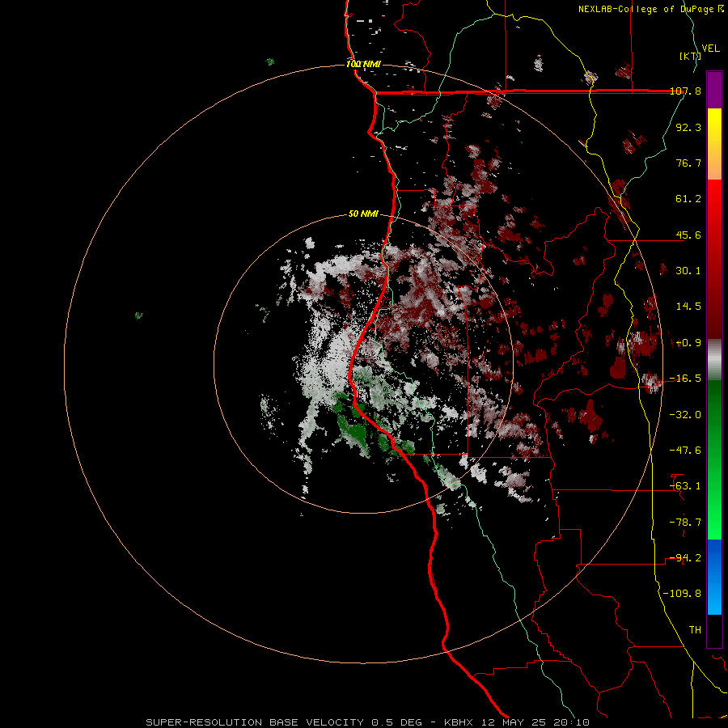Click the 100 NMI range ring label
The height and width of the screenshot is (728, 728).
(x=363, y=64)
